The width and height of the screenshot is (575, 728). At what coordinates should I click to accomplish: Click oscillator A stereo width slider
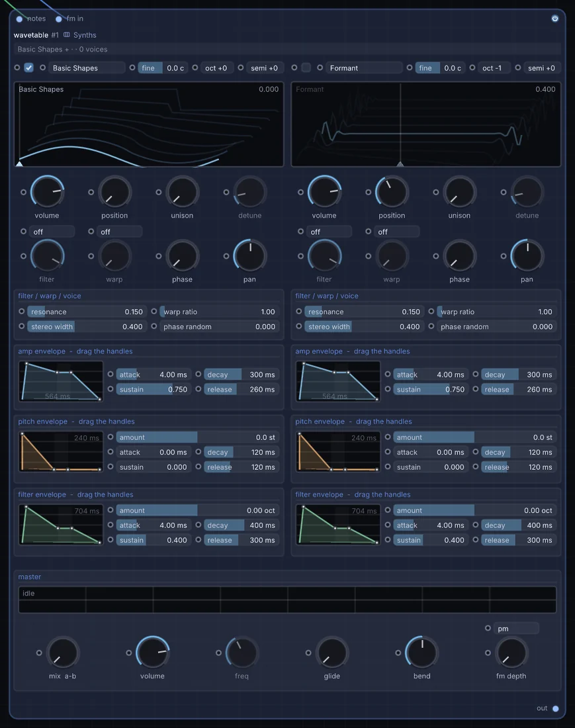tap(87, 327)
